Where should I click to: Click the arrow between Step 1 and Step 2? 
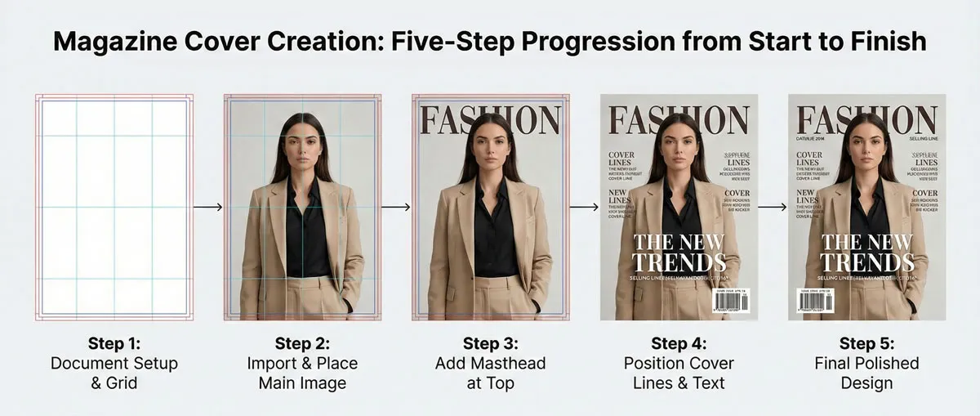(x=207, y=208)
